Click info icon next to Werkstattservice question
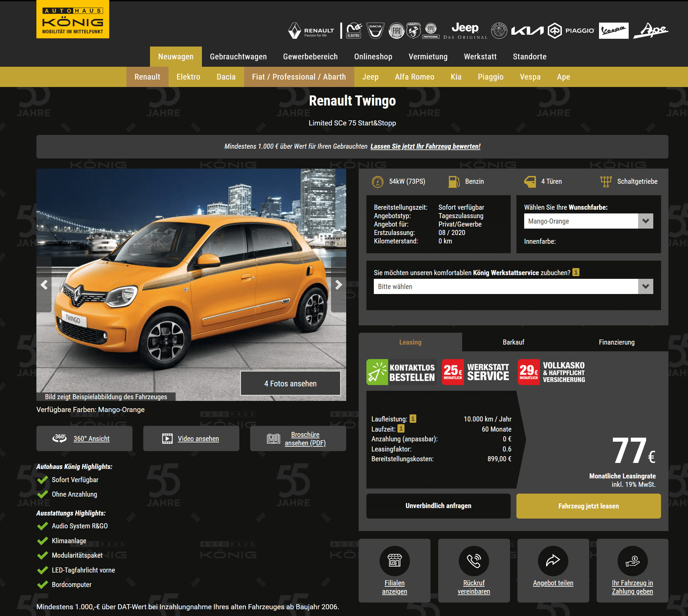 pyautogui.click(x=576, y=272)
